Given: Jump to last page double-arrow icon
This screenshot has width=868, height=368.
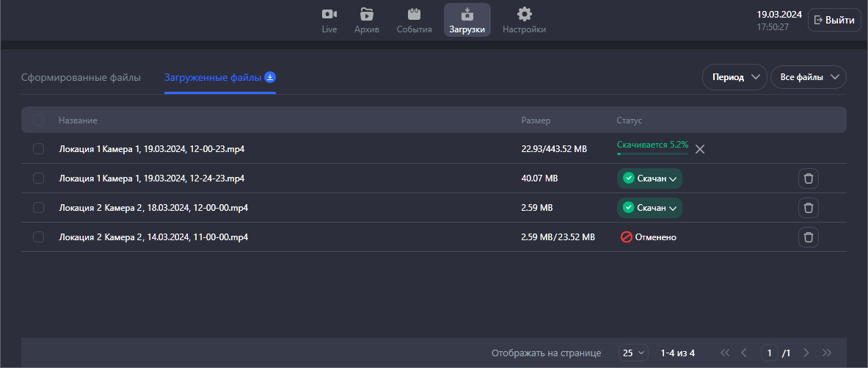Looking at the screenshot, I should 828,353.
